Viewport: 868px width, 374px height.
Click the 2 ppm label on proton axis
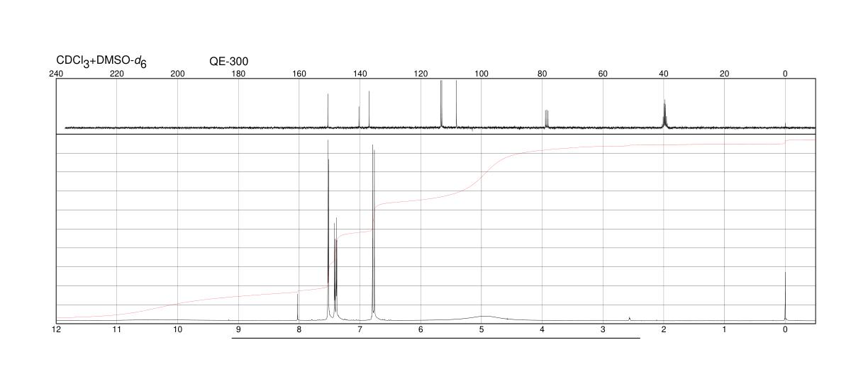664,329
